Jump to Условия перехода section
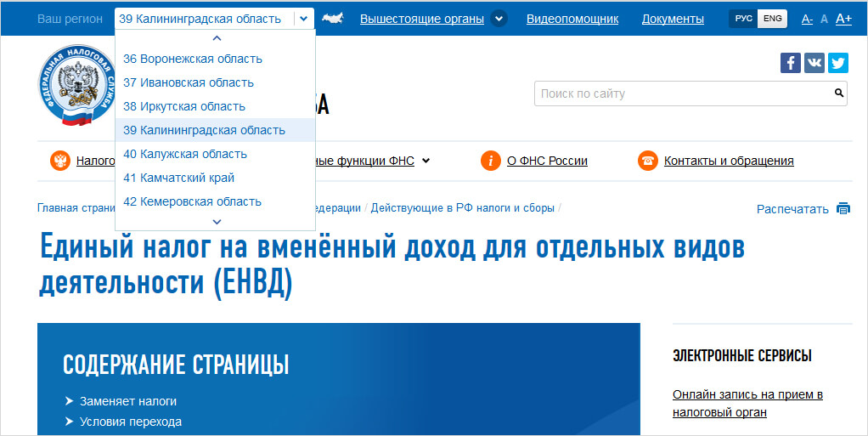Screen dimensions: 868x436 click(131, 422)
